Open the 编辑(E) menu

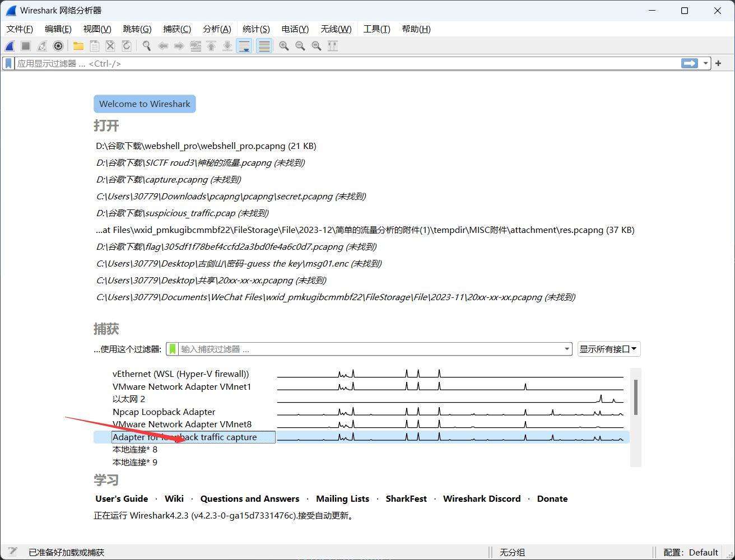58,29
